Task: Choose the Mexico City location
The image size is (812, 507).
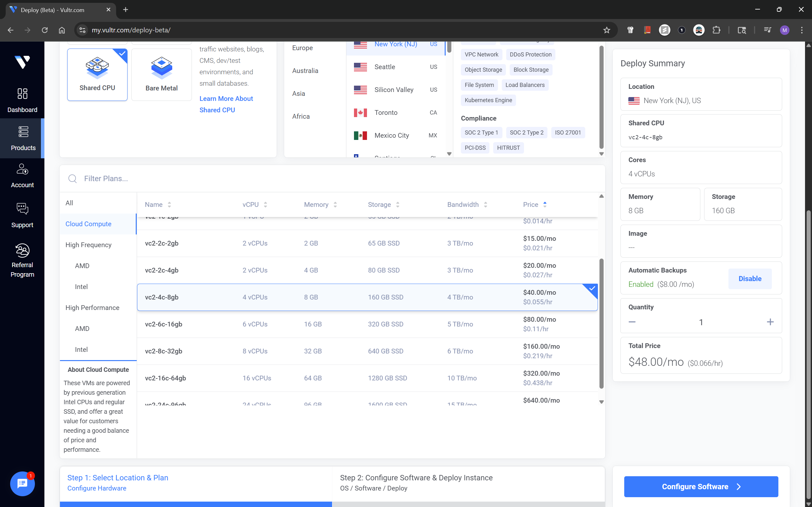Action: pyautogui.click(x=396, y=135)
